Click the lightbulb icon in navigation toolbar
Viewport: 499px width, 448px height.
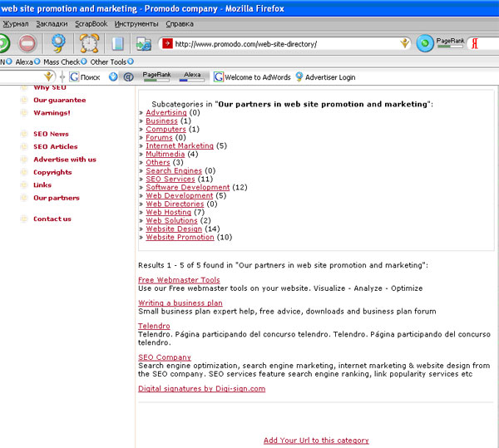58,43
